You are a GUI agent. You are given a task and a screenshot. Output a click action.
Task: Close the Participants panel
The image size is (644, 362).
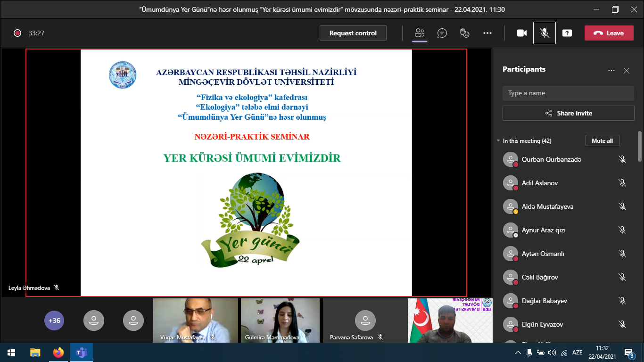coord(627,71)
